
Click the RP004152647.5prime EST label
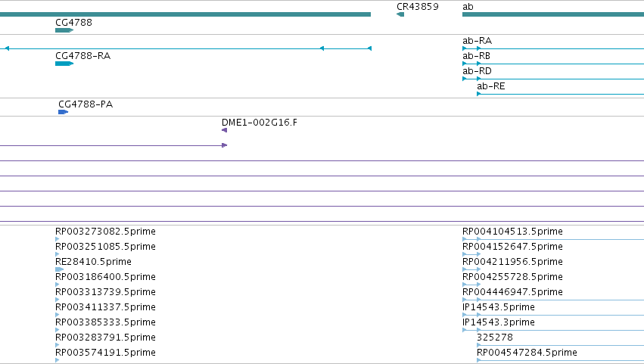(x=512, y=246)
